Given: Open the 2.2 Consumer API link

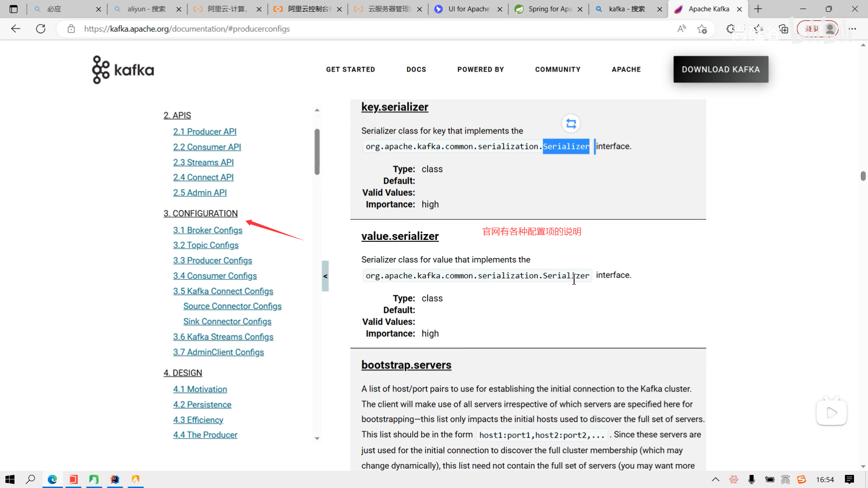Looking at the screenshot, I should tap(207, 147).
